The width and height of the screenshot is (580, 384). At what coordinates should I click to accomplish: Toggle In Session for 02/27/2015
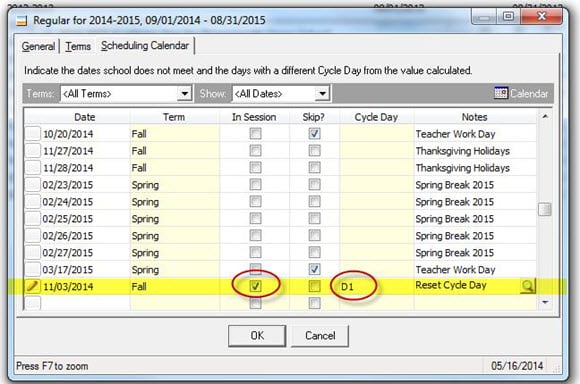point(255,252)
